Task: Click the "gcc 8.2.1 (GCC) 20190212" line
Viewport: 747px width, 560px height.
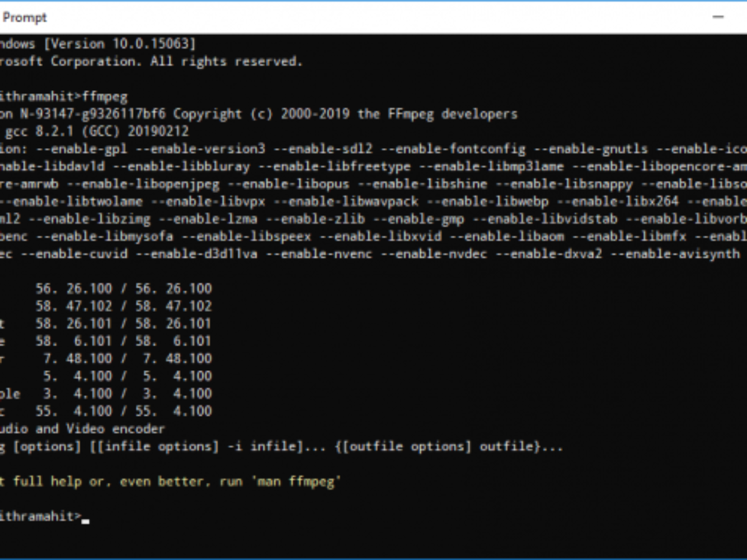Action: 97,132
